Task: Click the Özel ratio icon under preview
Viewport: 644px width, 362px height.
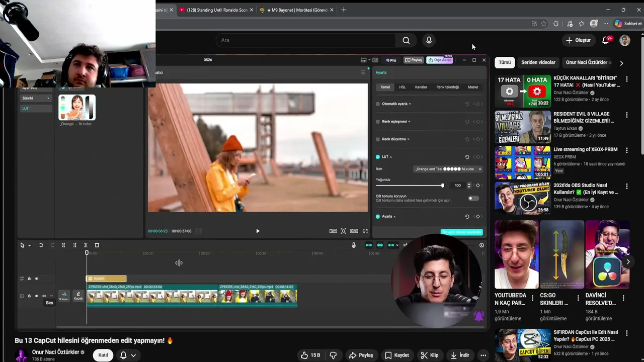Action: (x=354, y=231)
